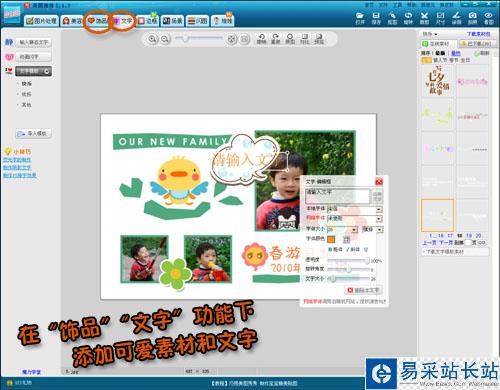
Task: Zoom in with the plus magnifier icon
Action: 152,39
